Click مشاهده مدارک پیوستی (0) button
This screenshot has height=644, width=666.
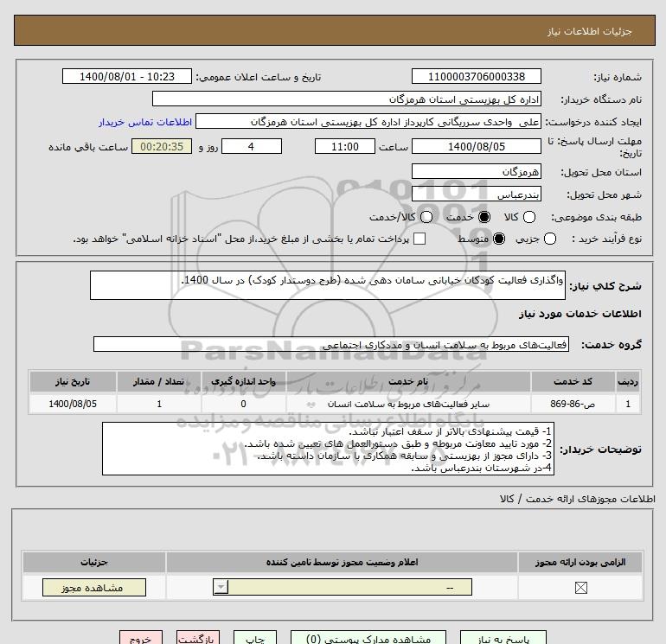368,638
